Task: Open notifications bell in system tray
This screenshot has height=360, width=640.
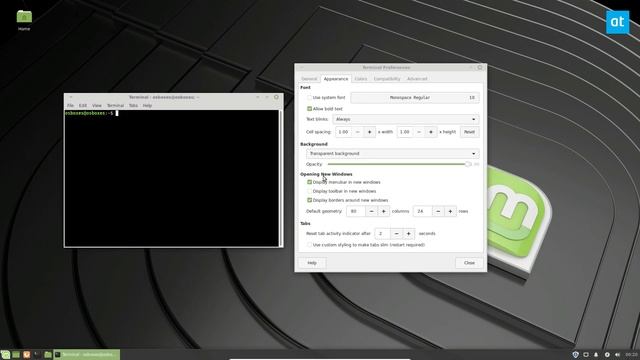Action: pos(596,355)
